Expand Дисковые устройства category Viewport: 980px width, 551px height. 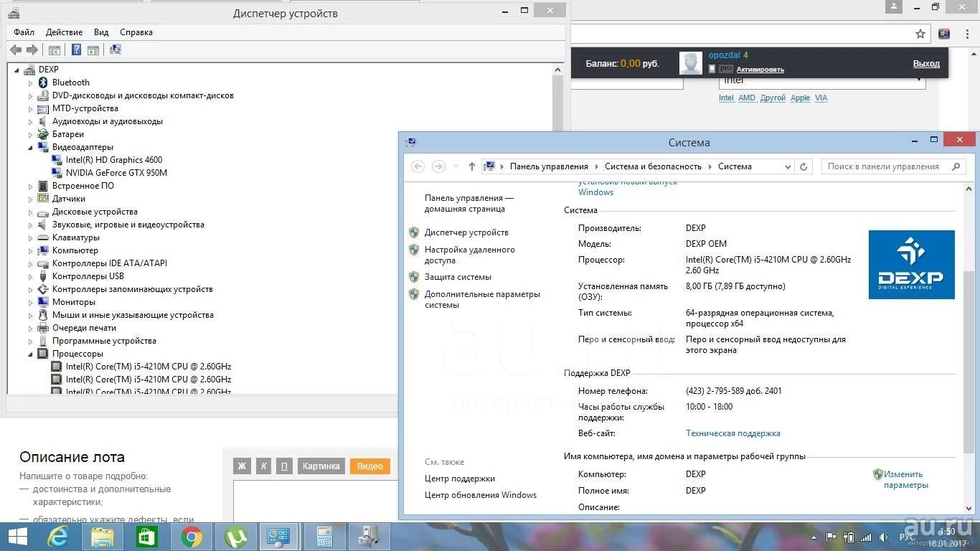31,212
